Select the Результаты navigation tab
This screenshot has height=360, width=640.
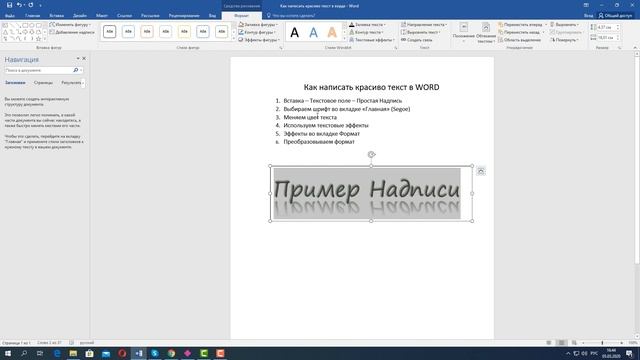point(71,83)
